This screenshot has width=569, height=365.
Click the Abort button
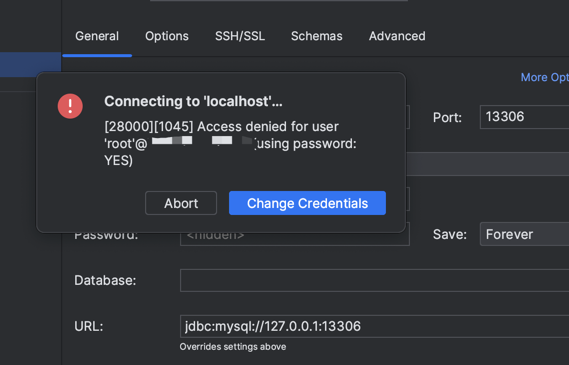pos(181,203)
